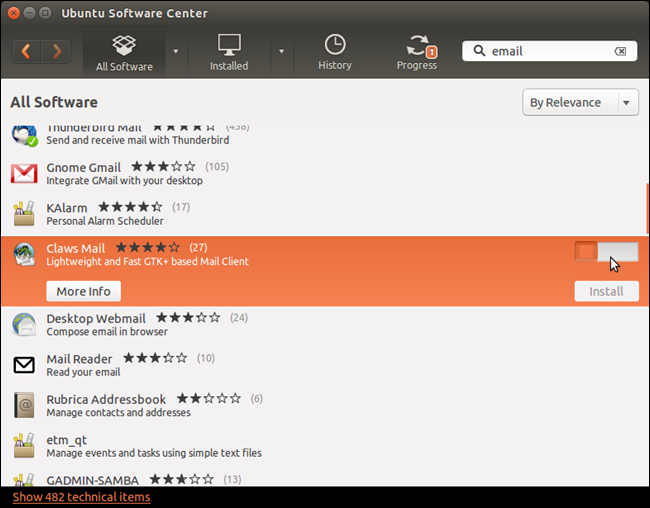This screenshot has height=508, width=650.
Task: Click 'Personal Alarm Scheduler' description
Action: [105, 221]
